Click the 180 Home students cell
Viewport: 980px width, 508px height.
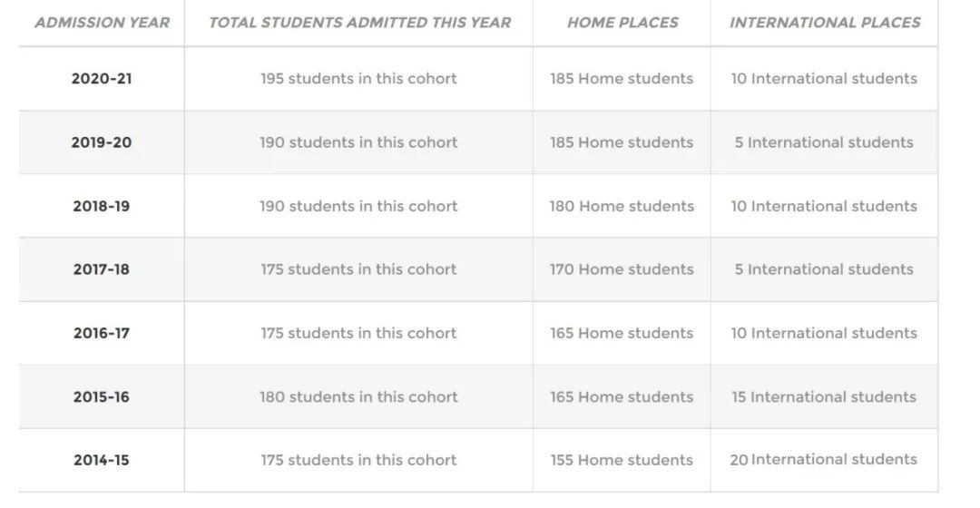point(622,206)
